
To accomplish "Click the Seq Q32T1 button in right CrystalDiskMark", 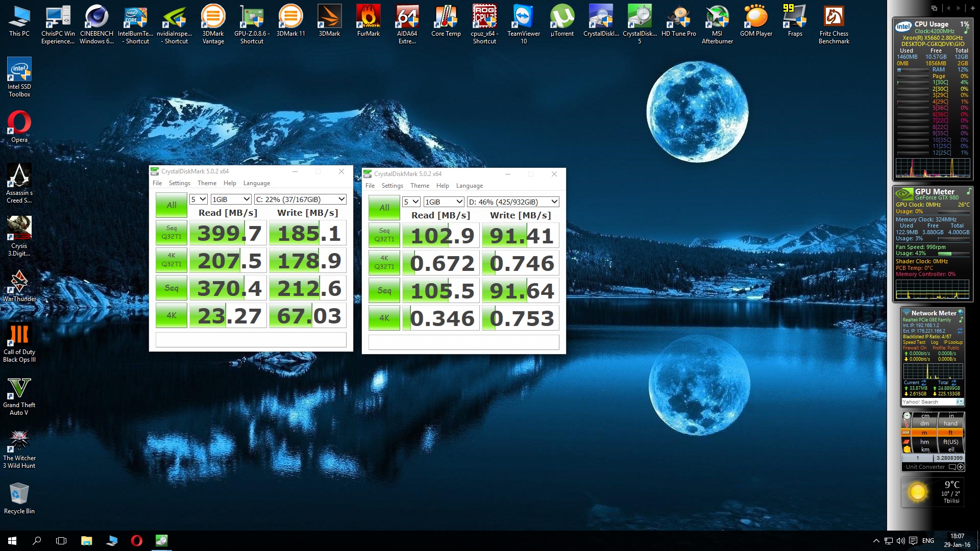I will tap(384, 235).
